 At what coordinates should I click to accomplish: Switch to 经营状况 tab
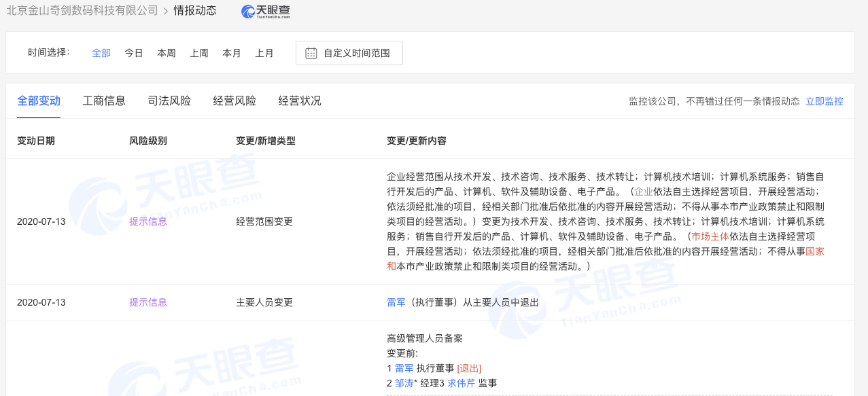click(x=300, y=101)
